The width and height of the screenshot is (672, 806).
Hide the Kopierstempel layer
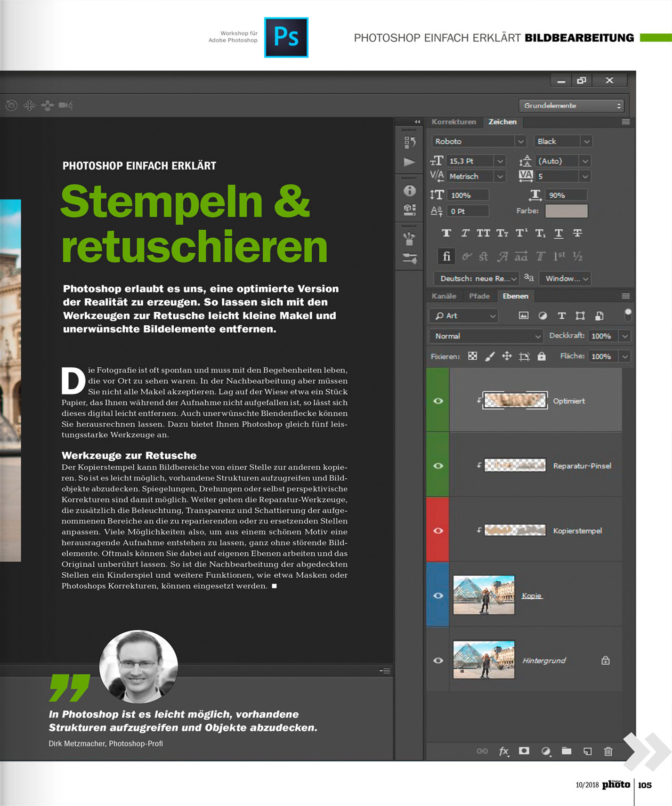(438, 531)
